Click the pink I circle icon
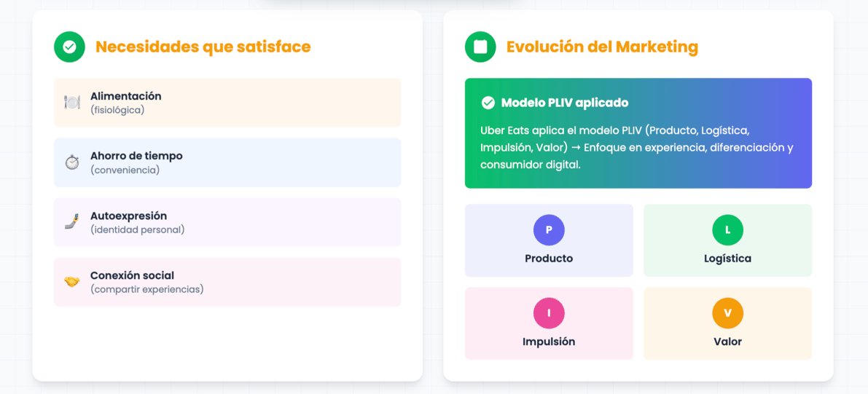This screenshot has height=394, width=868. pos(549,313)
